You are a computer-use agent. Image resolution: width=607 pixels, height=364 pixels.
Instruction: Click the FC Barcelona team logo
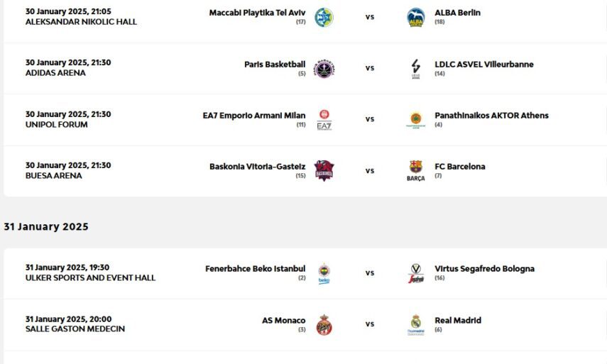(x=415, y=171)
